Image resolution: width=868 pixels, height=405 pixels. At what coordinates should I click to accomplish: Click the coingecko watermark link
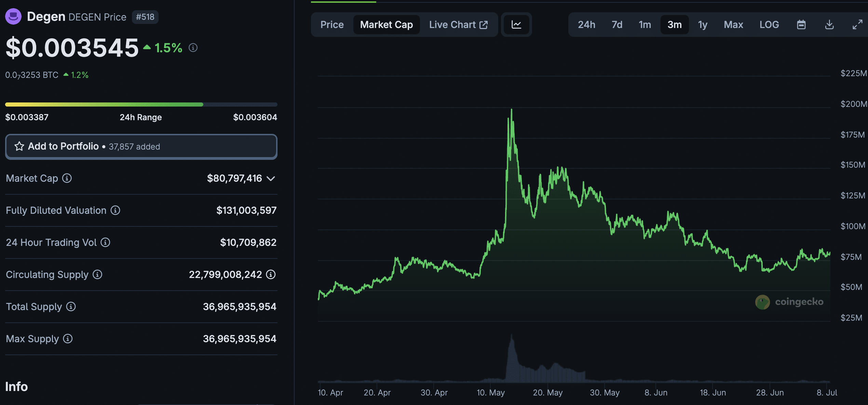tap(789, 302)
